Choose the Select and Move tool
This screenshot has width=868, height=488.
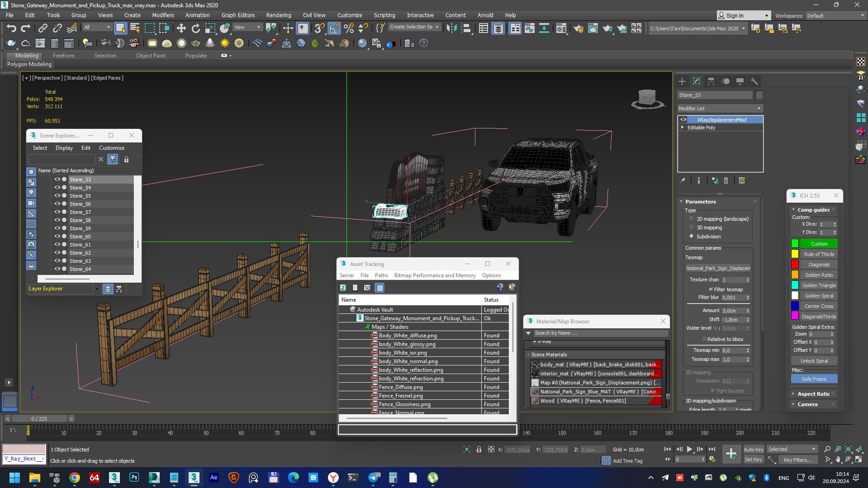181,28
